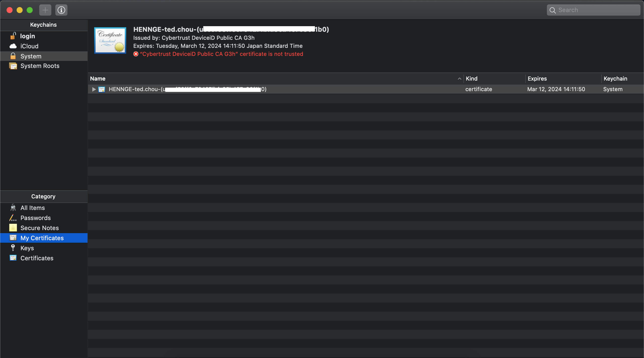Screen dimensions: 644x358
Task: Click the large certificate thumbnail image
Action: coord(110,40)
